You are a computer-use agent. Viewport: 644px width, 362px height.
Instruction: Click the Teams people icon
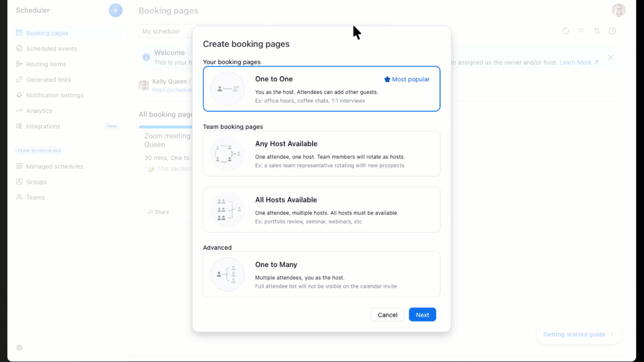point(19,197)
